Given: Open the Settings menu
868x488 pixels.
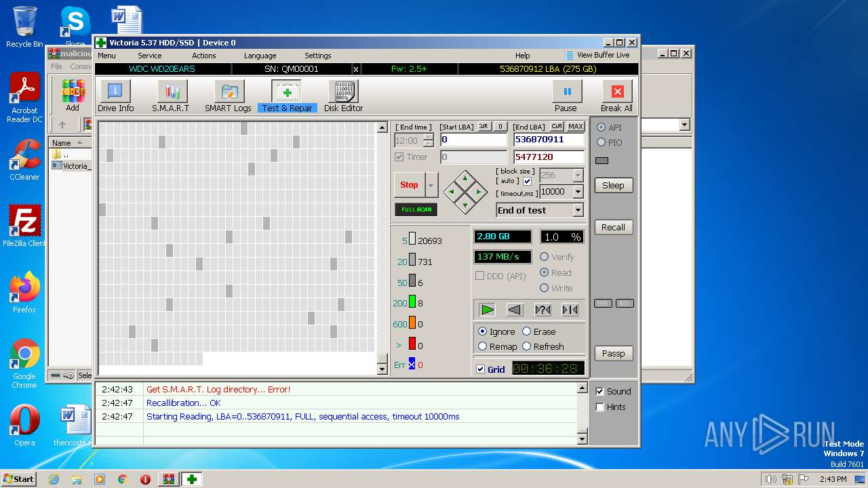Looking at the screenshot, I should (318, 56).
